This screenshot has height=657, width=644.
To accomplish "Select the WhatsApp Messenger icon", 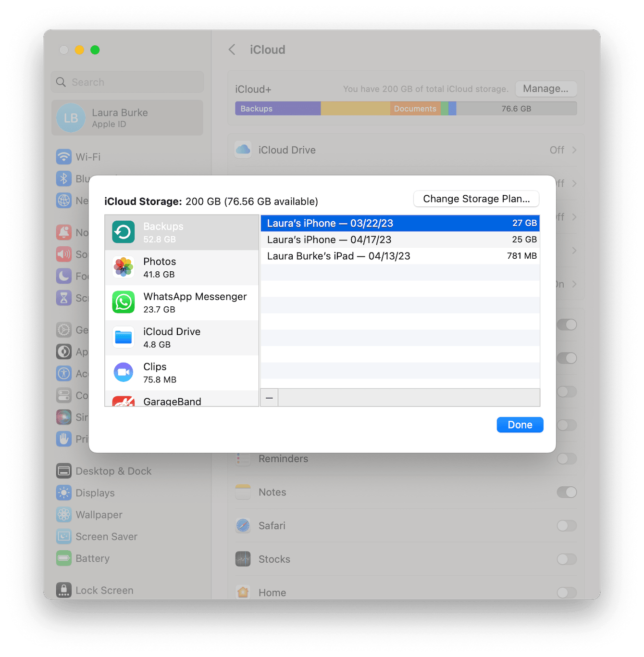I will tap(124, 303).
